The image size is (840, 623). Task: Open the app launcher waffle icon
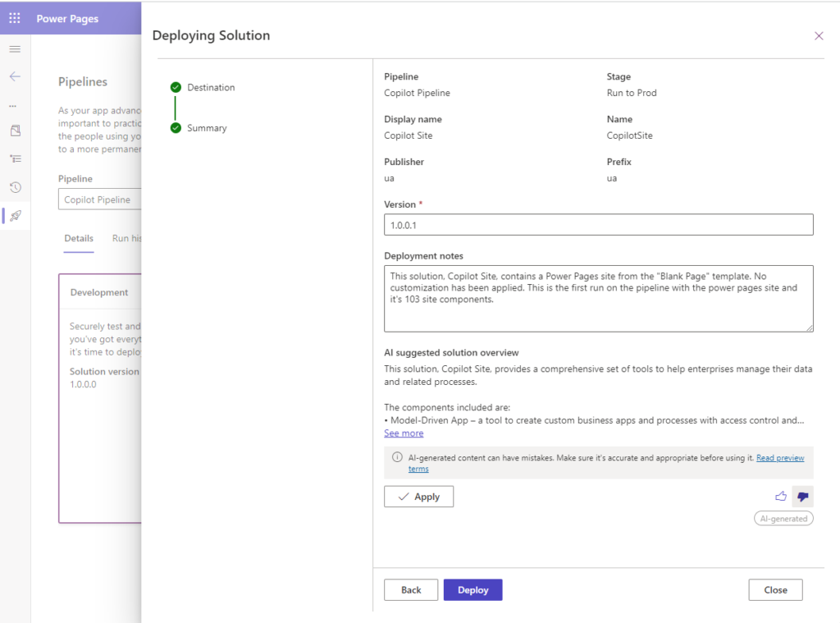pos(15,18)
